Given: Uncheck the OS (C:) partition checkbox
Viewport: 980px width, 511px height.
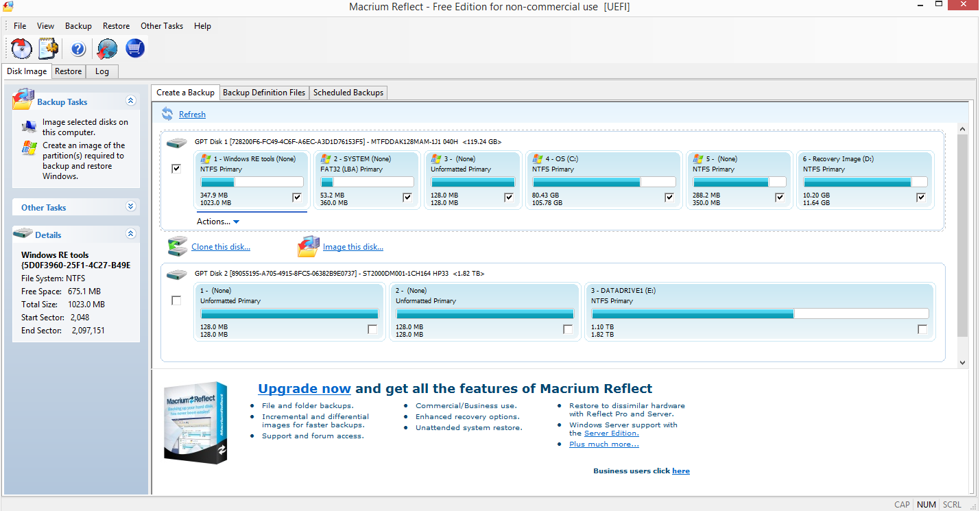Looking at the screenshot, I should (x=669, y=198).
